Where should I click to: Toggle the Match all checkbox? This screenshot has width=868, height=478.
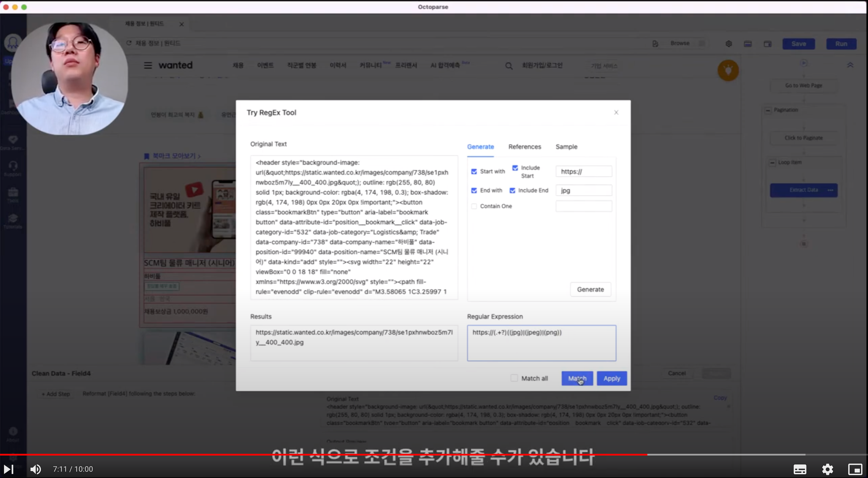click(514, 378)
